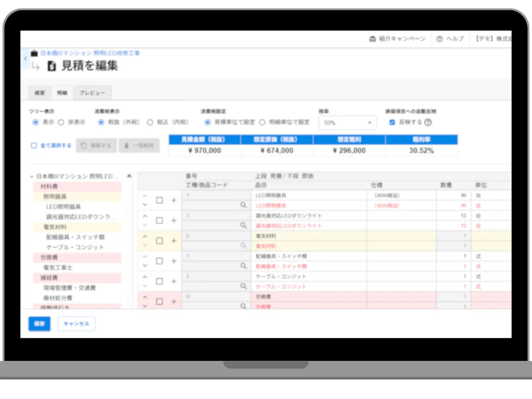Click the estimate document icon beside 見積を編集
Viewport: 532px width, 399px height.
pos(52,66)
